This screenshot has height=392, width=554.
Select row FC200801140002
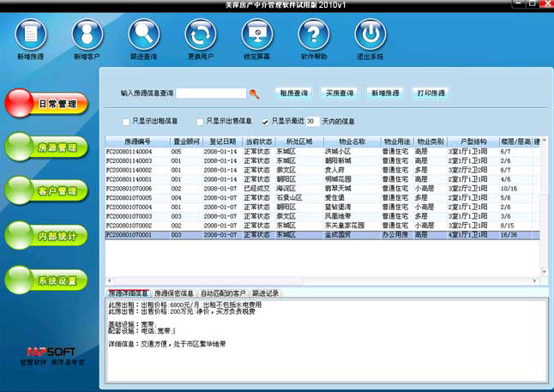tap(322, 170)
